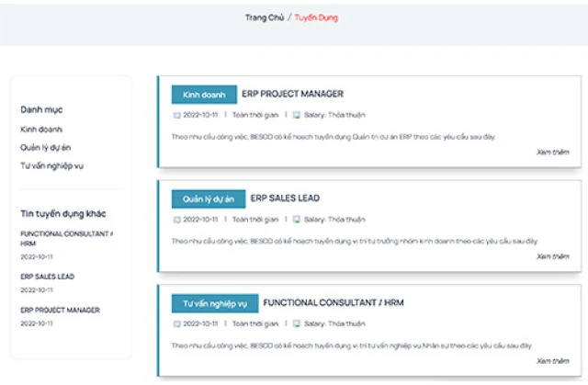
Task: Click Xem thêm on ERP Sales Lead card
Action: click(553, 256)
